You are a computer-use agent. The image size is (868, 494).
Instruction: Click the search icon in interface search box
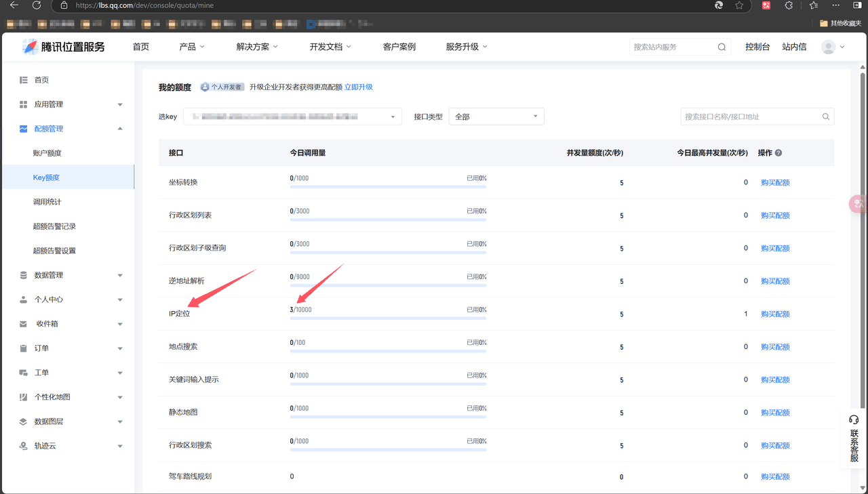(826, 117)
